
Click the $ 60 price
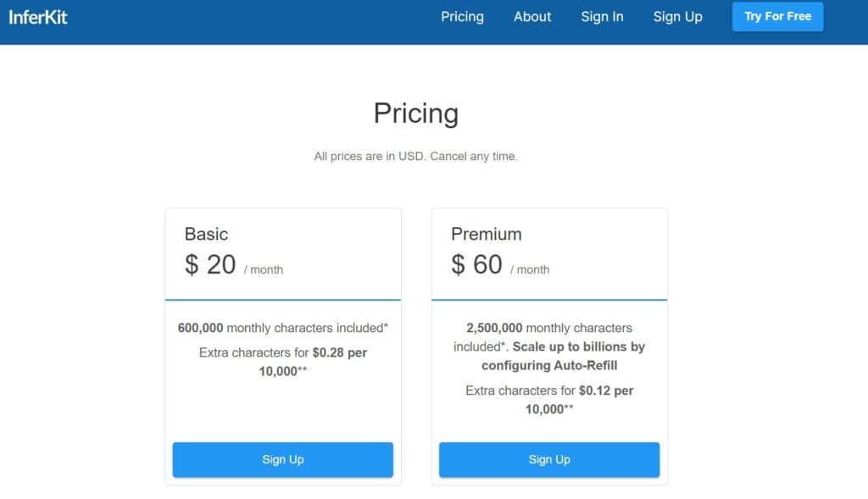(x=476, y=264)
